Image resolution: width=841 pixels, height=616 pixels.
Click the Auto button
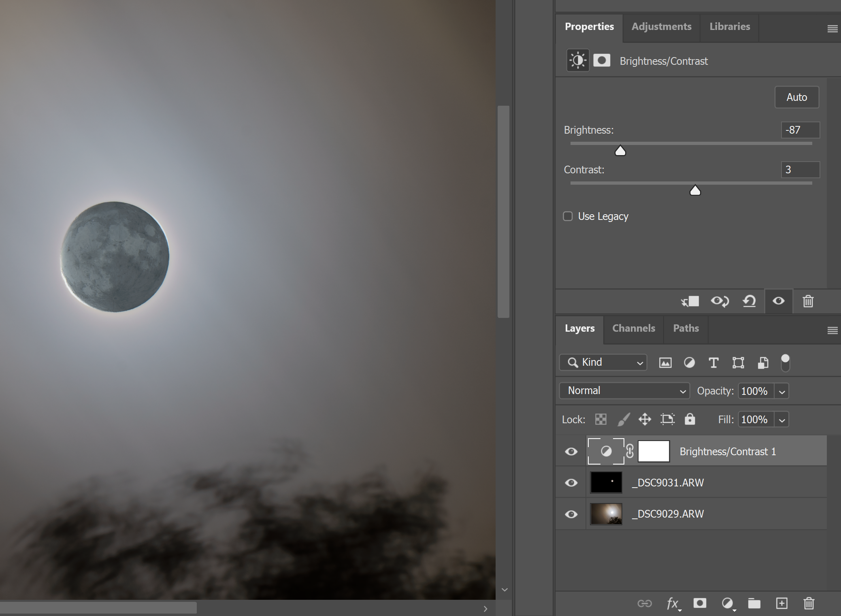pyautogui.click(x=796, y=97)
